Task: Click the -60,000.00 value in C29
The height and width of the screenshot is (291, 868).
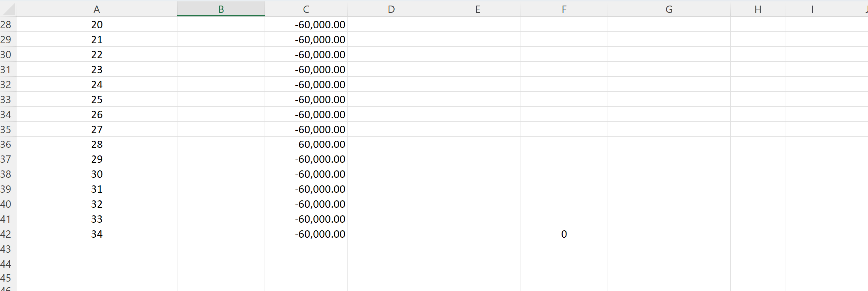Action: 306,39
